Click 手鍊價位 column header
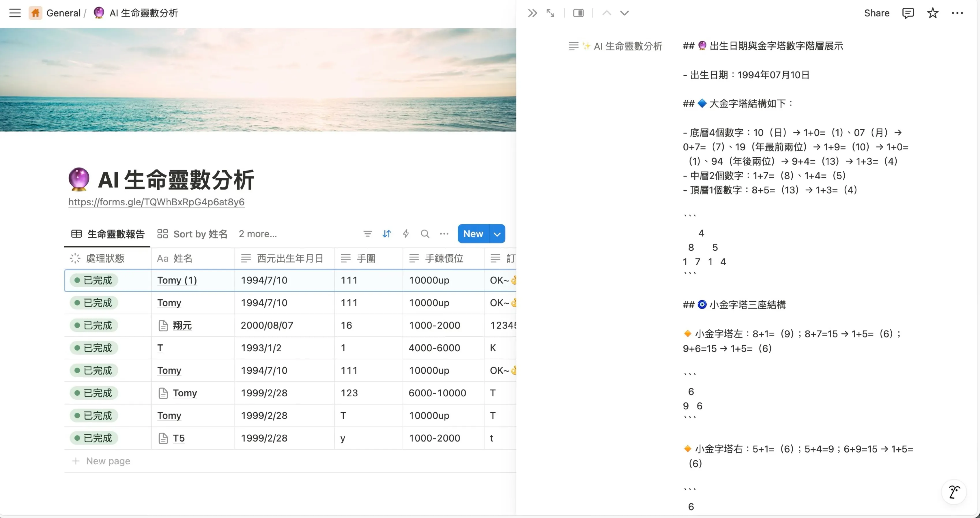980x518 pixels. tap(443, 259)
